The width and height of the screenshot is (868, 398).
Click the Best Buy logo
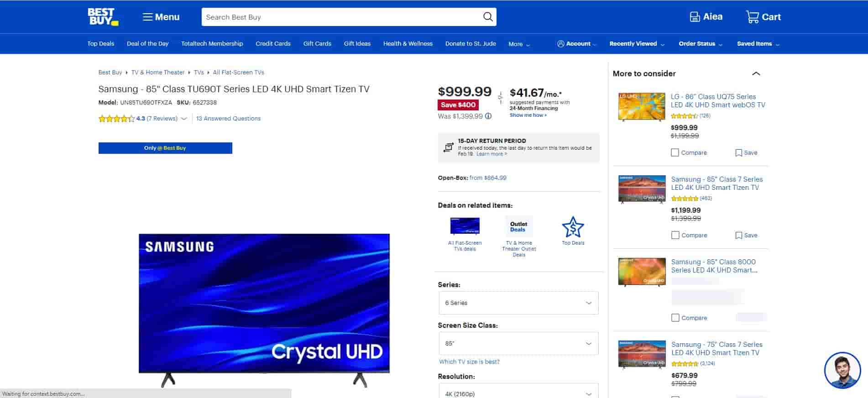pyautogui.click(x=103, y=17)
